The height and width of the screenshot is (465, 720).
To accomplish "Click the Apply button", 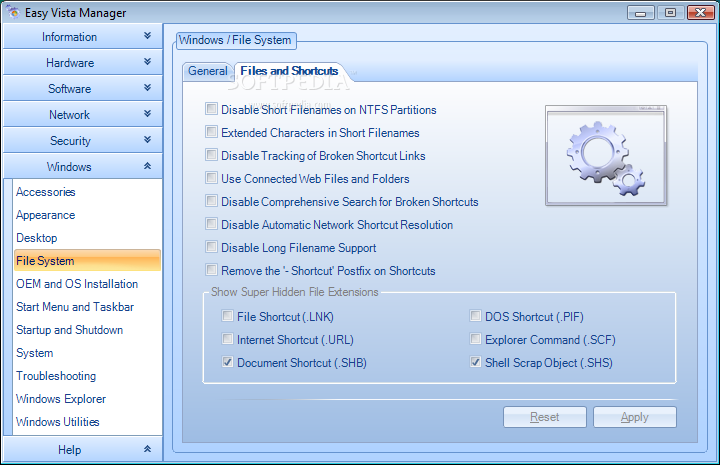I will 635,417.
